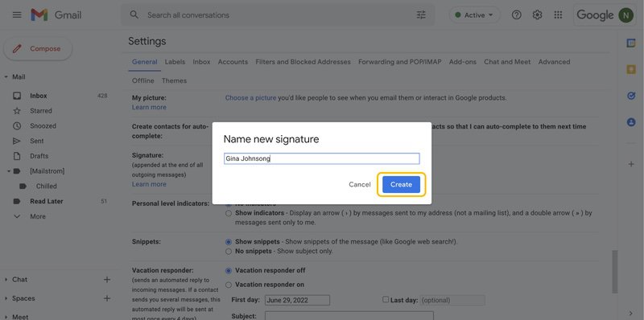The height and width of the screenshot is (320, 644).
Task: Expand the Chat section
Action: [x=6, y=280]
